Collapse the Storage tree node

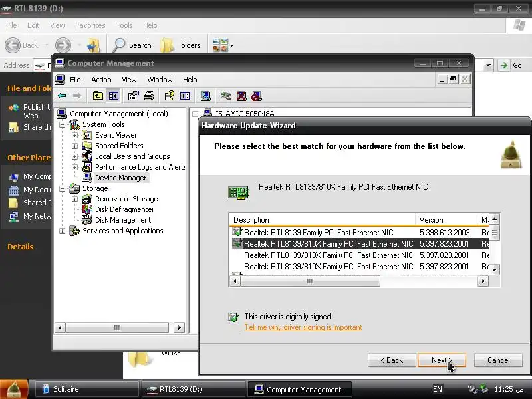pyautogui.click(x=62, y=188)
